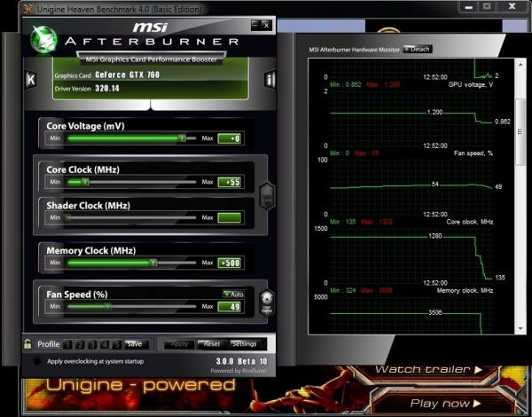Open the Kombustor K side button
This screenshot has width=532, height=417.
[x=31, y=80]
